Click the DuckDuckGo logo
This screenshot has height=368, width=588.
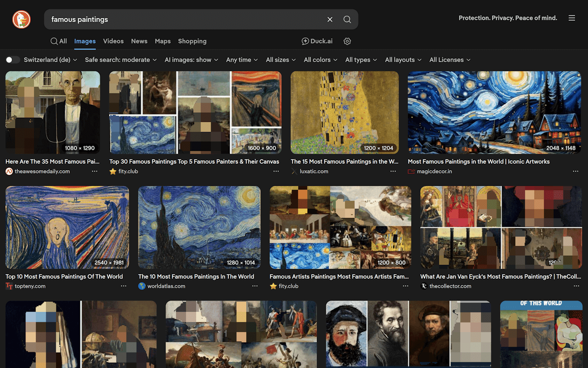click(21, 19)
